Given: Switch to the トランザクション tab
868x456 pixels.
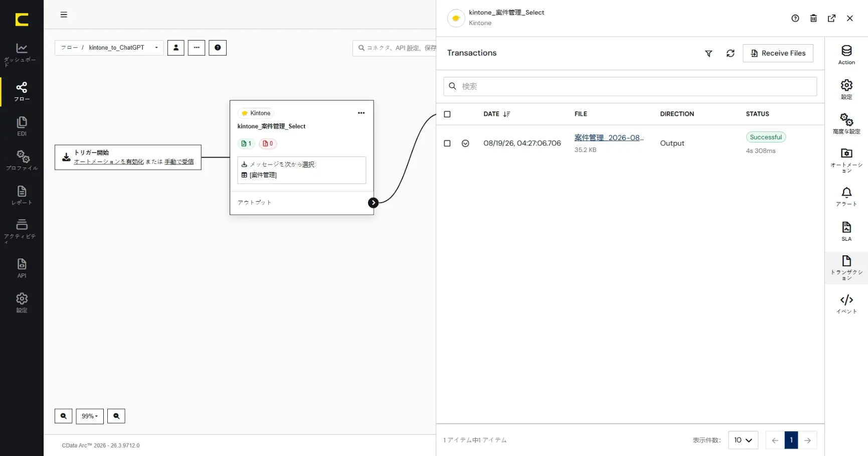Looking at the screenshot, I should tap(846, 268).
